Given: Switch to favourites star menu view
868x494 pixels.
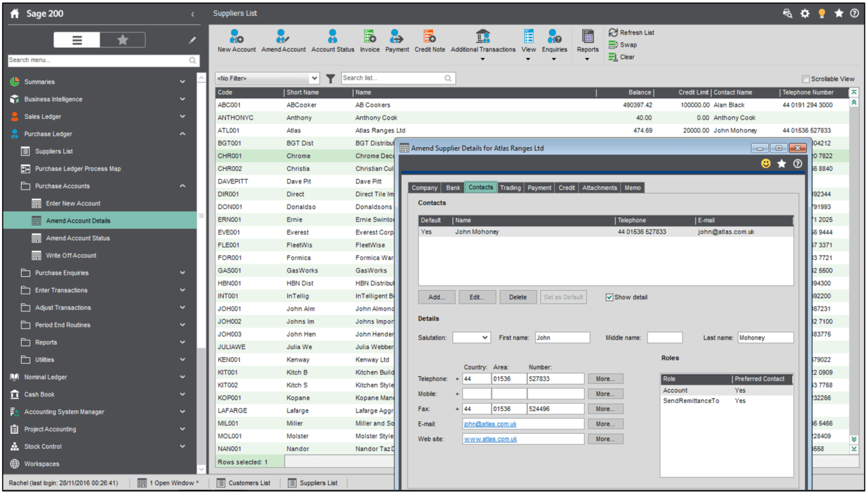Looking at the screenshot, I should click(123, 40).
